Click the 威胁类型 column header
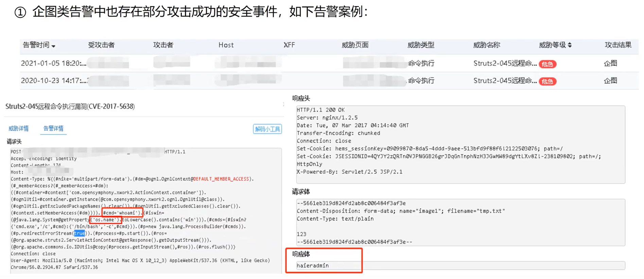The image size is (644, 279). pos(421,45)
